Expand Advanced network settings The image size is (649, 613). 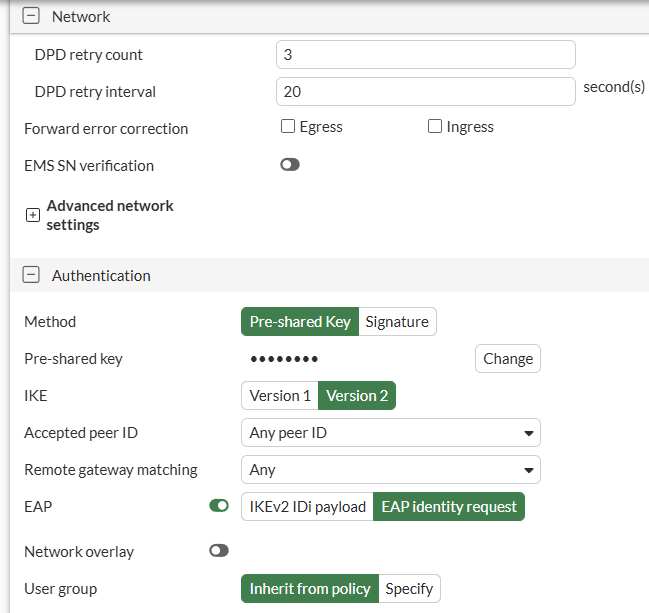click(33, 215)
